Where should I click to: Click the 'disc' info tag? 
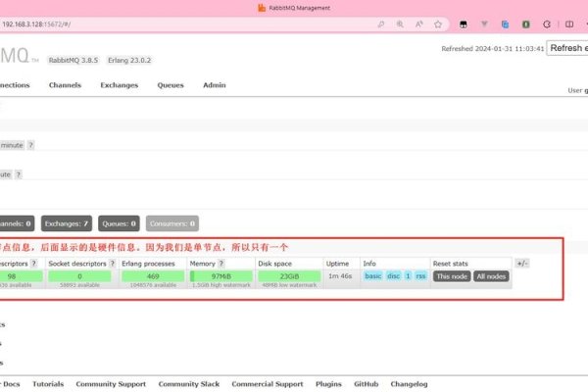coord(393,276)
